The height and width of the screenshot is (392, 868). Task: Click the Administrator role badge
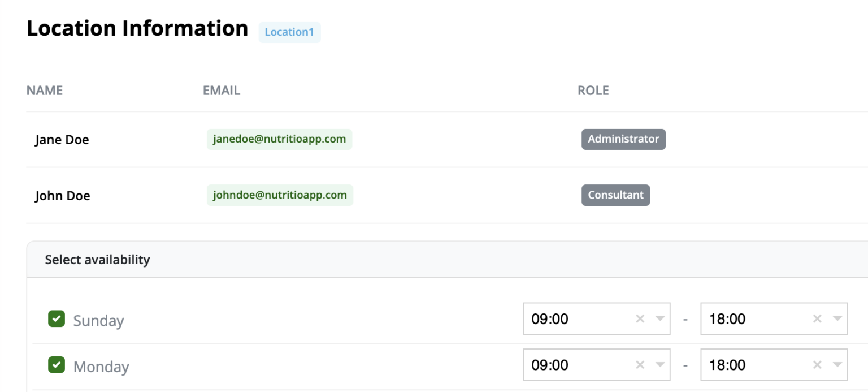(x=623, y=139)
